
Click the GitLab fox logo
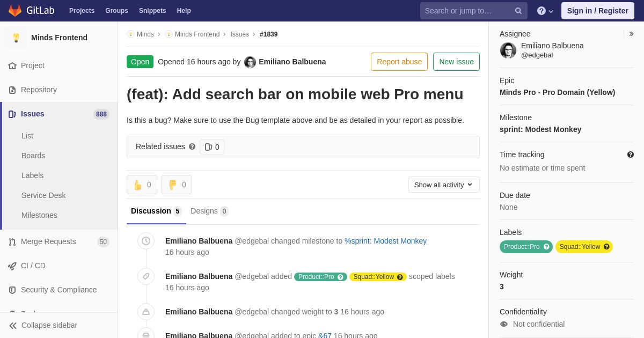click(x=15, y=11)
